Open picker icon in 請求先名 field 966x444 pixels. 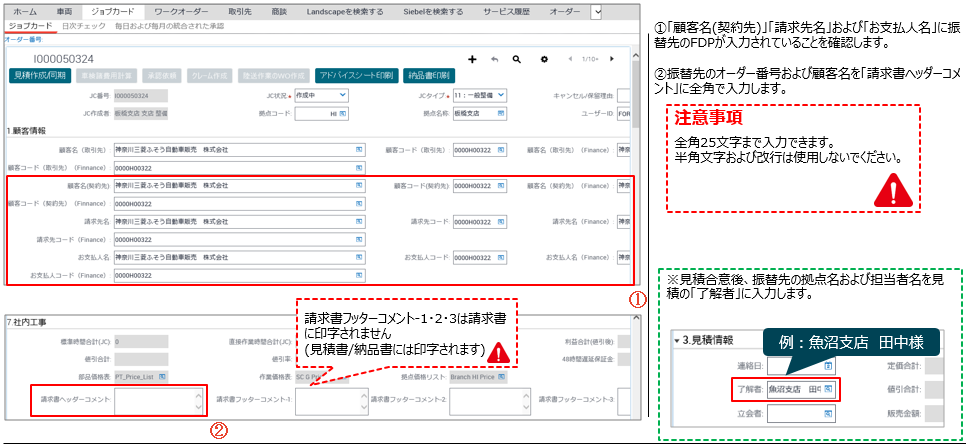tap(358, 221)
